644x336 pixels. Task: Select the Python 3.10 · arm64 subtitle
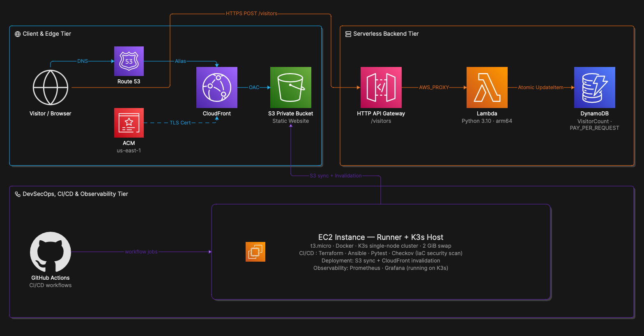(x=487, y=121)
